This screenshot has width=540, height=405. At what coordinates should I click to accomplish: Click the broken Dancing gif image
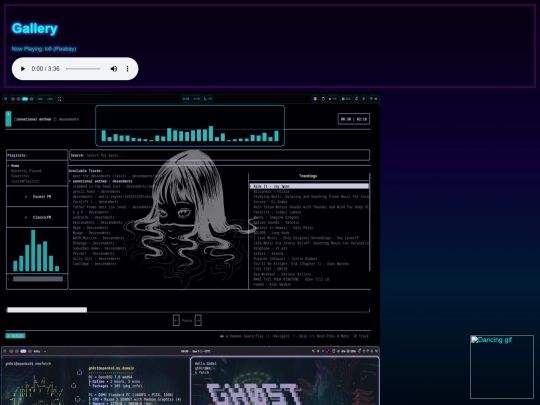tap(502, 367)
